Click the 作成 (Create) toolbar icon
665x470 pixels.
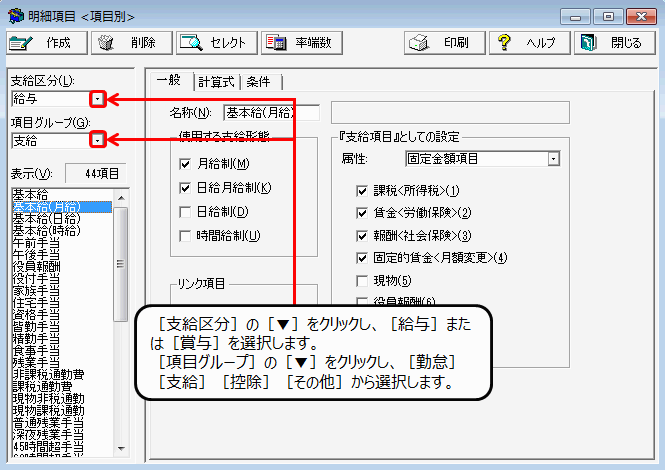click(x=22, y=43)
